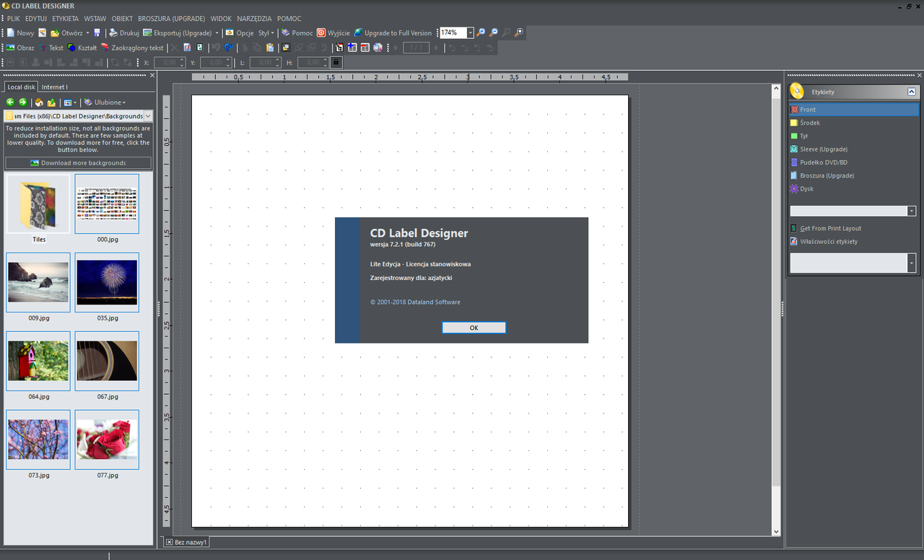Collapse the Etykiety panel with chevron
This screenshot has height=560, width=924.
pos(912,92)
